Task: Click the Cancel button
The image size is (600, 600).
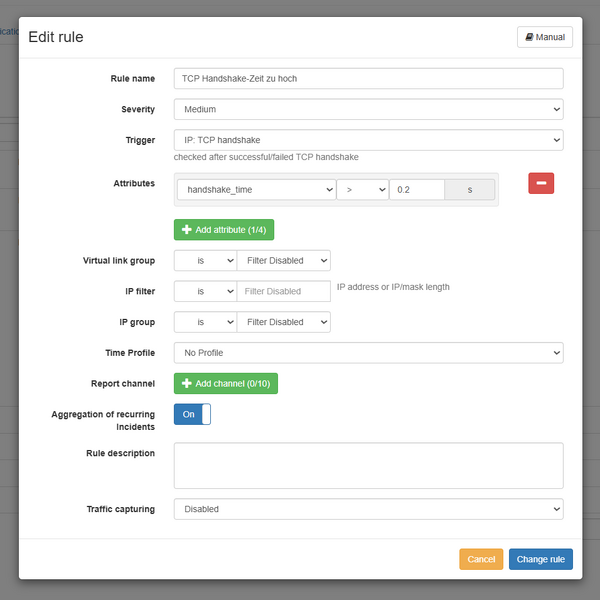Action: (x=481, y=559)
